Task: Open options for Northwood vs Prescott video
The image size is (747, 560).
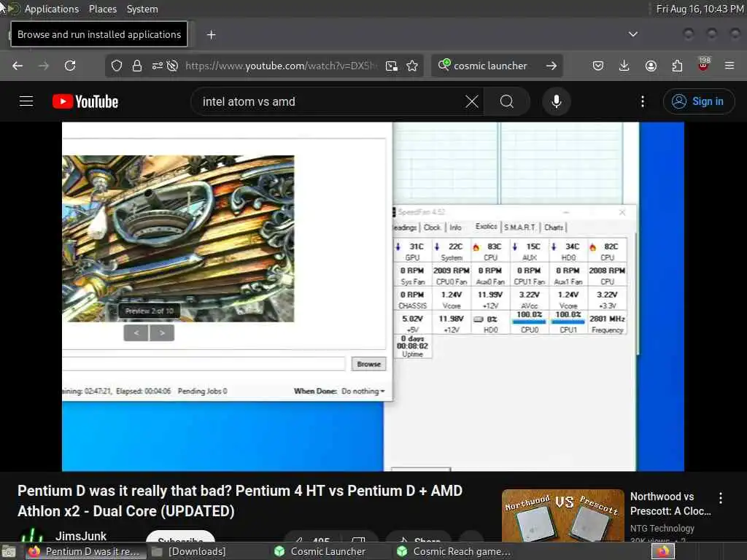Action: [x=721, y=498]
